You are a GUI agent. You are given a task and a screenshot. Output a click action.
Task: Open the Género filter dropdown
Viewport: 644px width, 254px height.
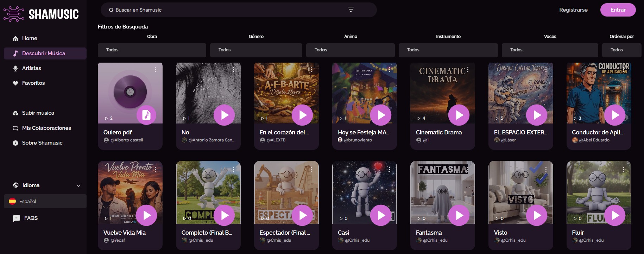coord(256,50)
